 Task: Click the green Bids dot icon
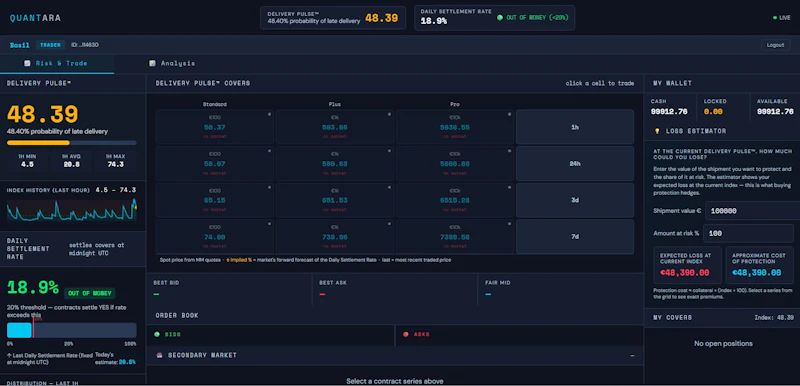[157, 334]
